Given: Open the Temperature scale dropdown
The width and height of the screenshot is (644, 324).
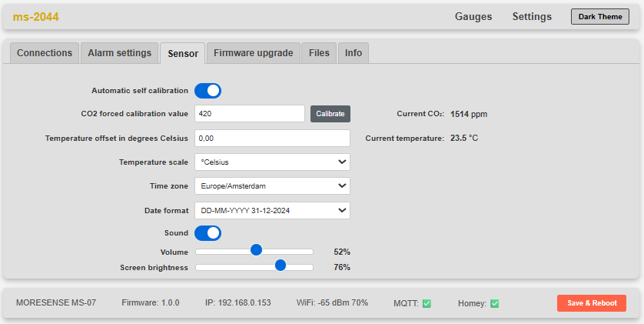Looking at the screenshot, I should tap(272, 162).
